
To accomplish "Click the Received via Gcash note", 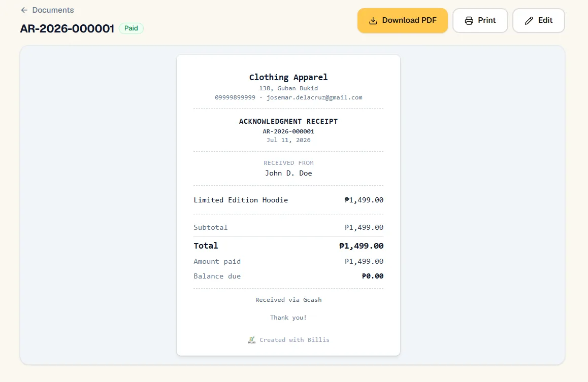I will [x=288, y=300].
